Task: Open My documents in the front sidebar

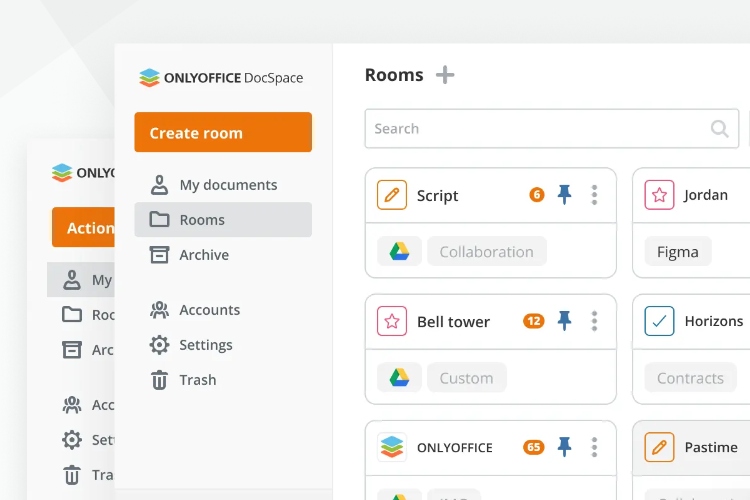Action: pyautogui.click(x=223, y=185)
